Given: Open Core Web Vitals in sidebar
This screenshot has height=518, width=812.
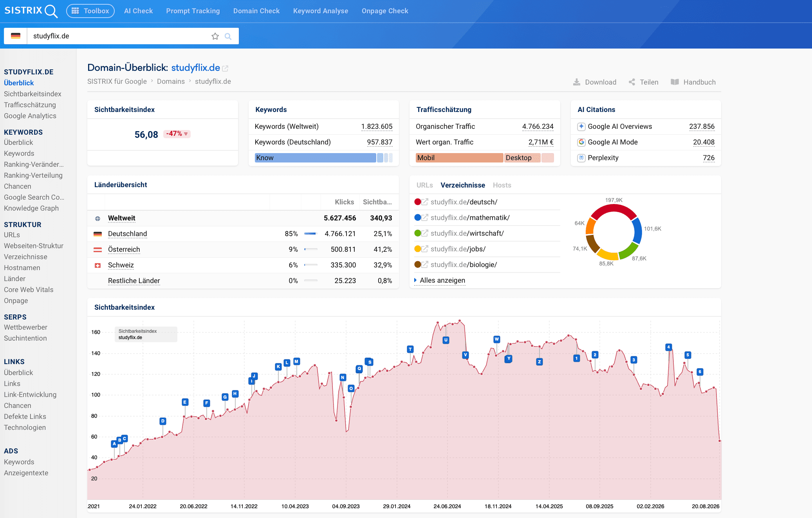Looking at the screenshot, I should tap(29, 290).
